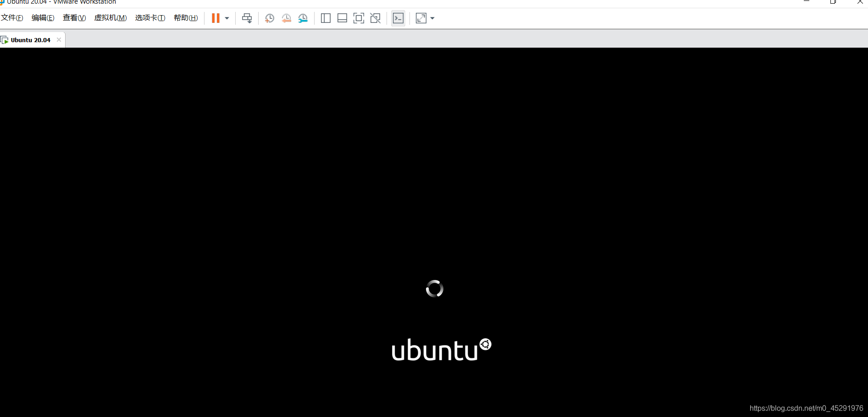Viewport: 868px width, 417px height.
Task: Take a snapshot of the virtual machine
Action: (x=270, y=18)
